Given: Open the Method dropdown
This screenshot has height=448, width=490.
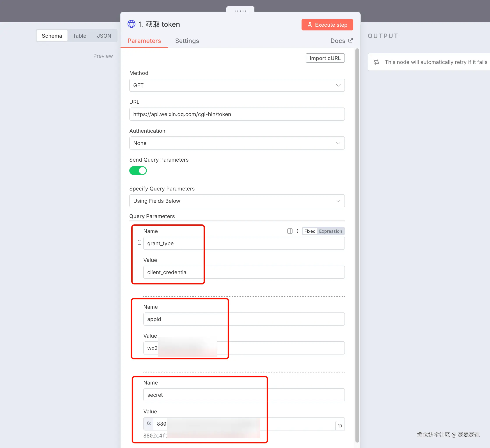Looking at the screenshot, I should click(237, 85).
